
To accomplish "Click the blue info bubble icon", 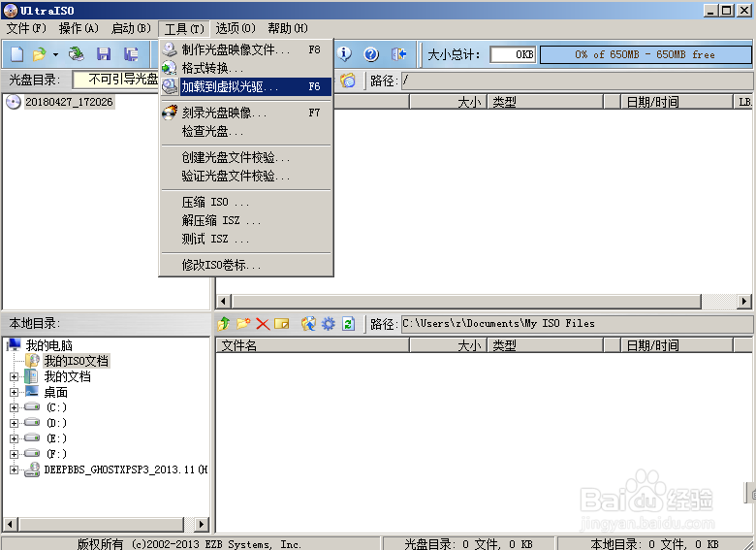I will tap(344, 54).
